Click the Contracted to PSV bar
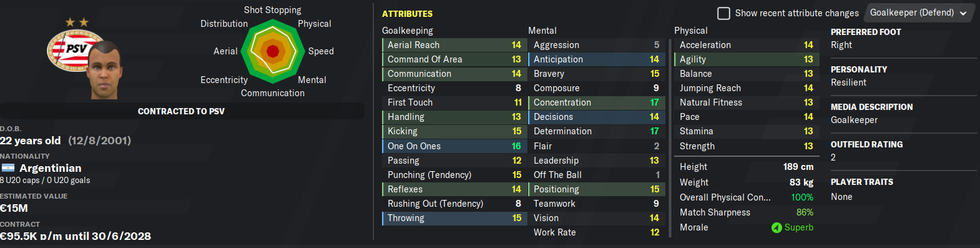The image size is (980, 248). pos(181,111)
